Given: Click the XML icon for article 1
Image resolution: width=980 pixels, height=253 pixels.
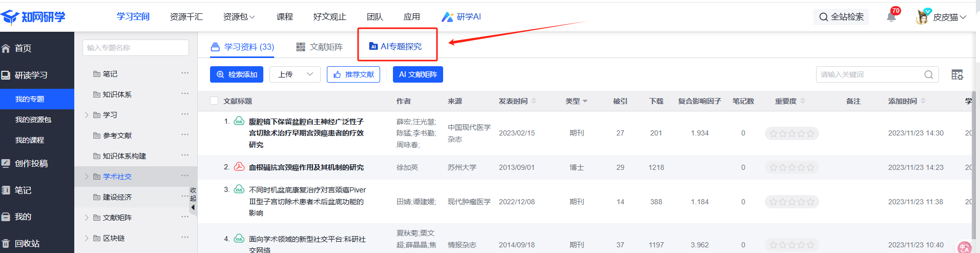Looking at the screenshot, I should click(x=239, y=122).
